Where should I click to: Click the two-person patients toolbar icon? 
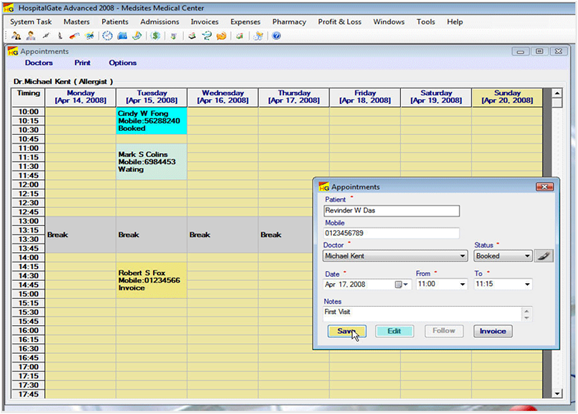(16, 36)
